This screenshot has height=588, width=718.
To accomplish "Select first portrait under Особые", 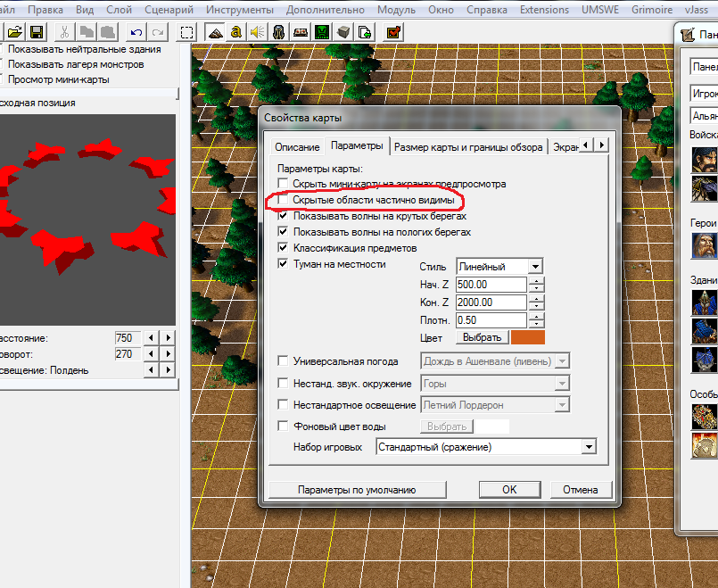I will (705, 417).
